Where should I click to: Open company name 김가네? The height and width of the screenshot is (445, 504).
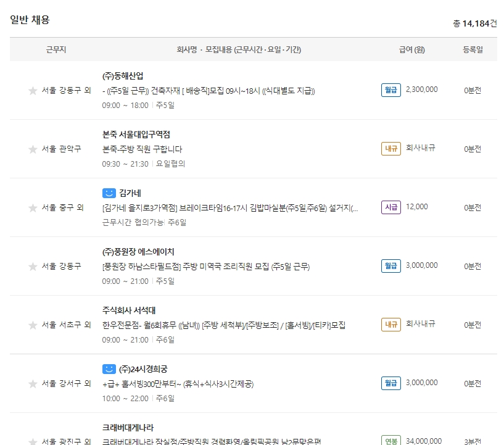(x=130, y=193)
